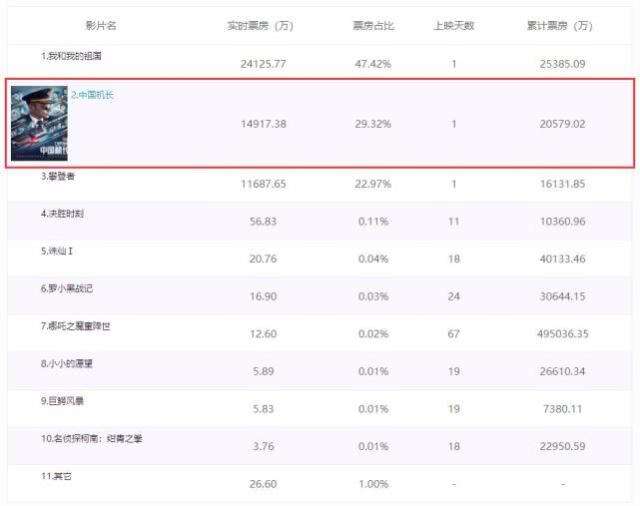640x506 pixels.
Task: Select the 巨鳄风暴 film row title
Action: pos(63,401)
